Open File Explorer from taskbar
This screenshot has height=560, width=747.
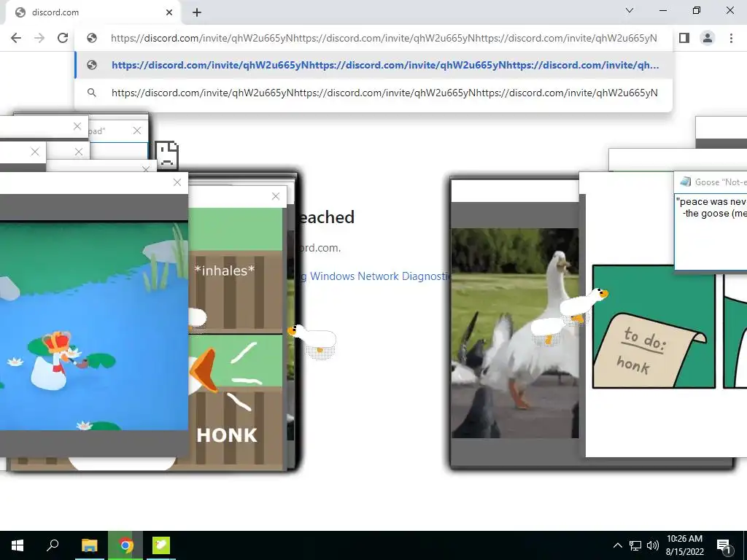[x=90, y=545]
